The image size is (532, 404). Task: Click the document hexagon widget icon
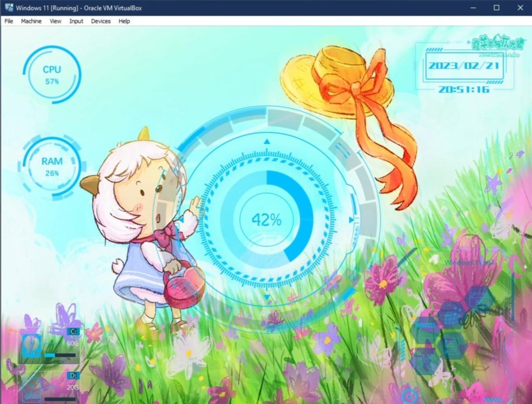pyautogui.click(x=451, y=345)
